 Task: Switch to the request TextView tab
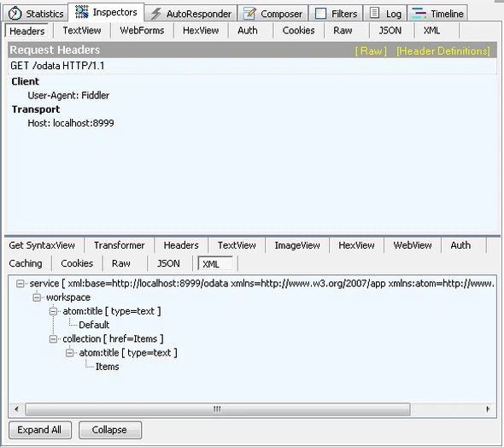(82, 31)
